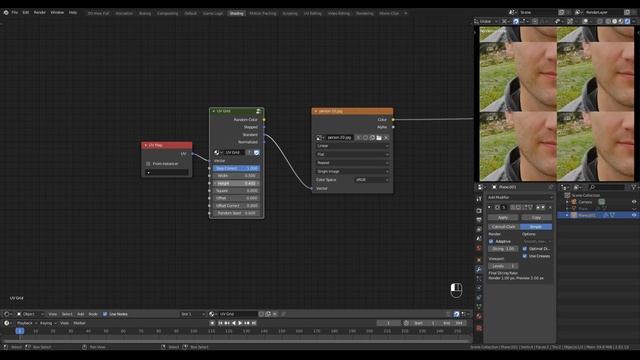Collapse the UV Map node header arrow

point(146,145)
